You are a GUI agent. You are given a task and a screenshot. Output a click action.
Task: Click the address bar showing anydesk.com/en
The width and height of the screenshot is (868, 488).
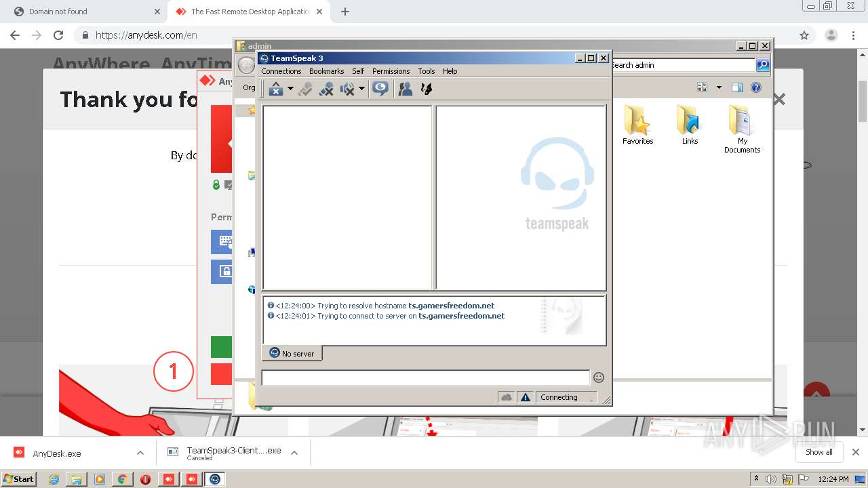click(434, 35)
